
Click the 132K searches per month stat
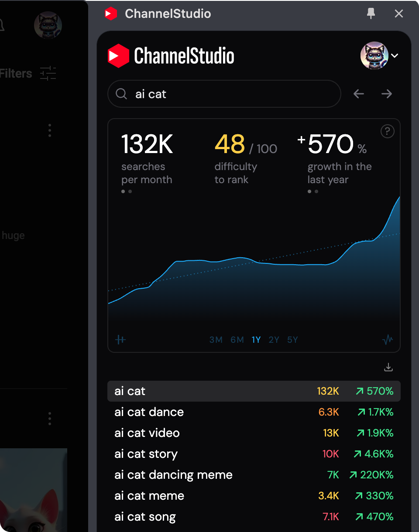(x=147, y=159)
